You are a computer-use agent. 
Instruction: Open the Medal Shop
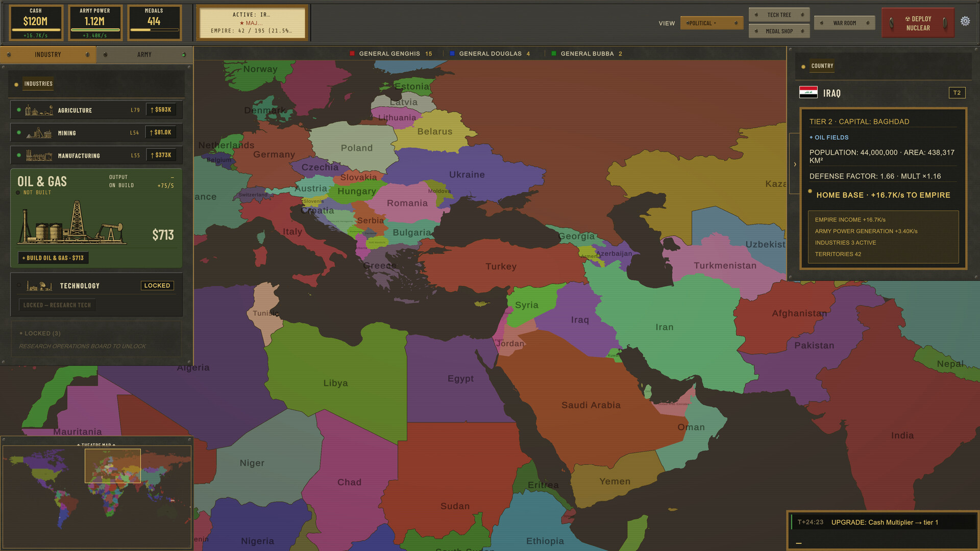point(779,31)
